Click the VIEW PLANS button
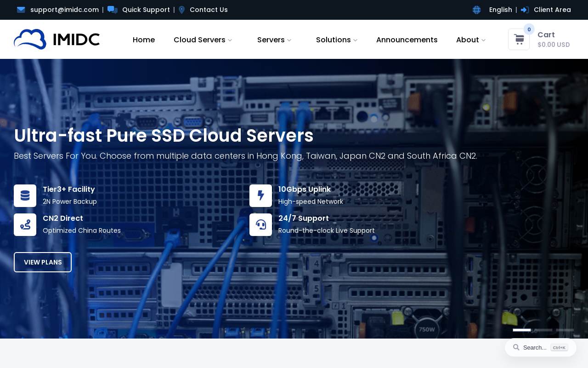Image resolution: width=588 pixels, height=368 pixels. coord(43,262)
